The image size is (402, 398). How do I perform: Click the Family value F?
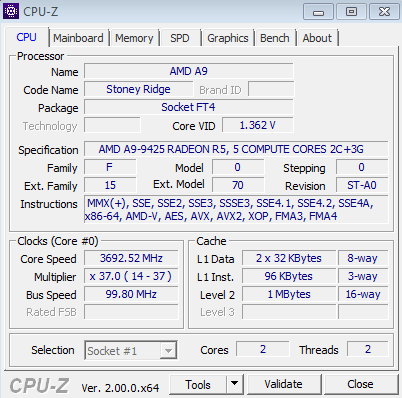110,167
